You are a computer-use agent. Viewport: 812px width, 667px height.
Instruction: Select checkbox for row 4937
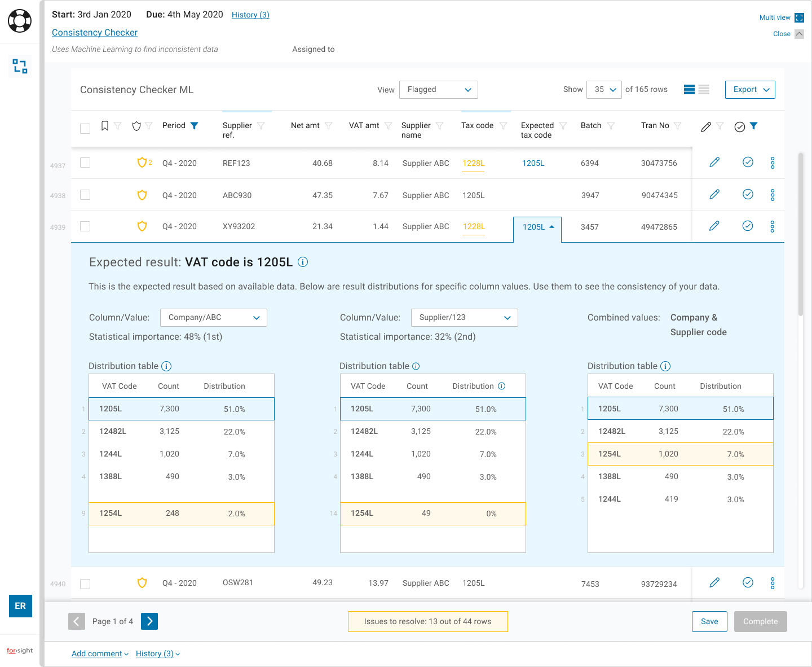(85, 163)
